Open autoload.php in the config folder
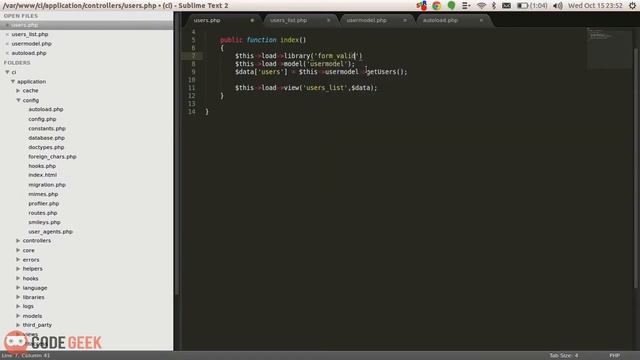 [46, 109]
